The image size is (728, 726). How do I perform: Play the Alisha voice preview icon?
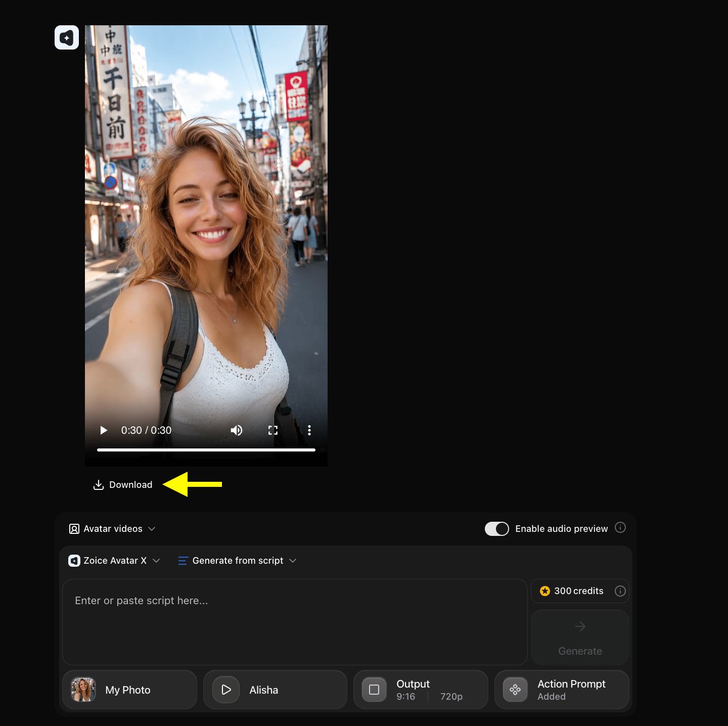tap(226, 690)
